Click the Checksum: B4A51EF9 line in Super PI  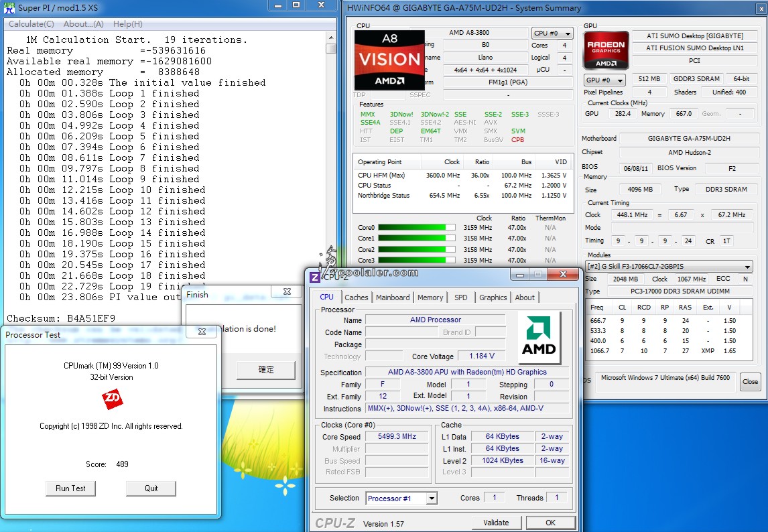[61, 318]
